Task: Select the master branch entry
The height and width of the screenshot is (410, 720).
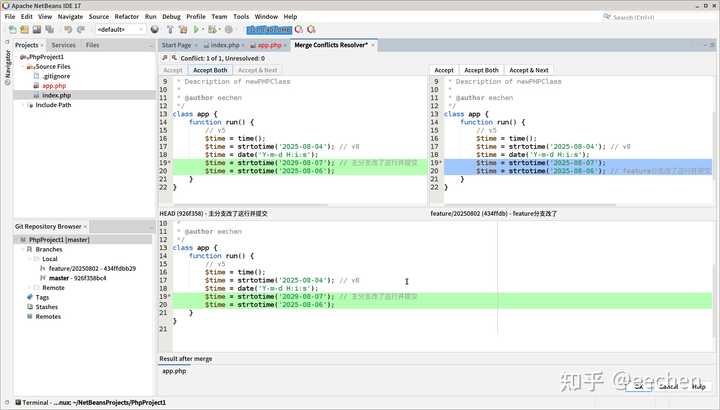Action: point(78,278)
